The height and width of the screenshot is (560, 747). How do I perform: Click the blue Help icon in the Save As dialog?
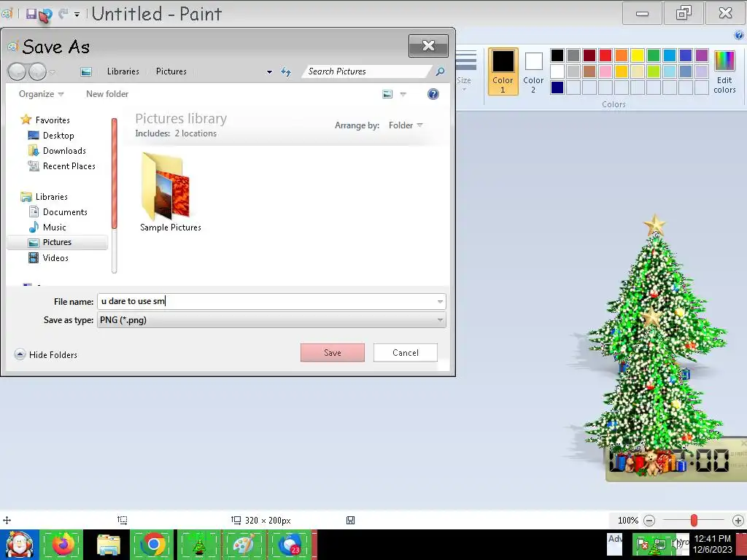[x=433, y=94]
